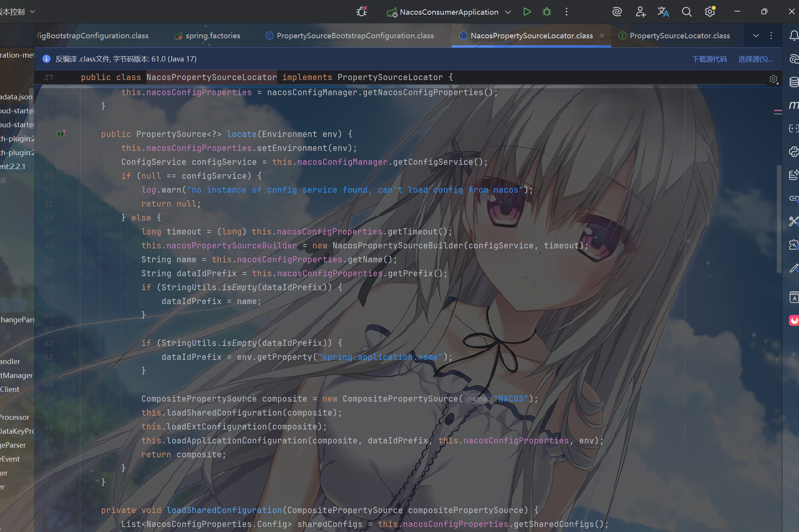Viewport: 799px width, 532px height.
Task: Open the dictionary book 'A' tool window
Action: click(x=794, y=297)
